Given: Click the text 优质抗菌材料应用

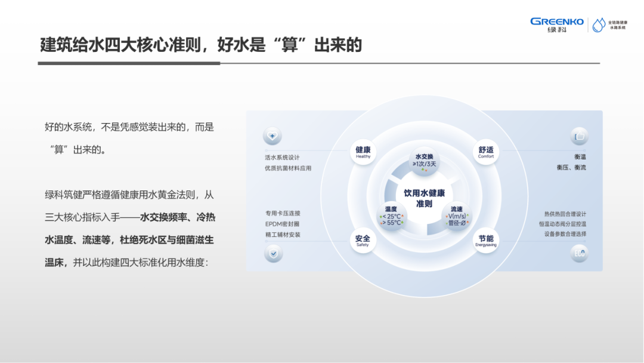Looking at the screenshot, I should pyautogui.click(x=288, y=168).
